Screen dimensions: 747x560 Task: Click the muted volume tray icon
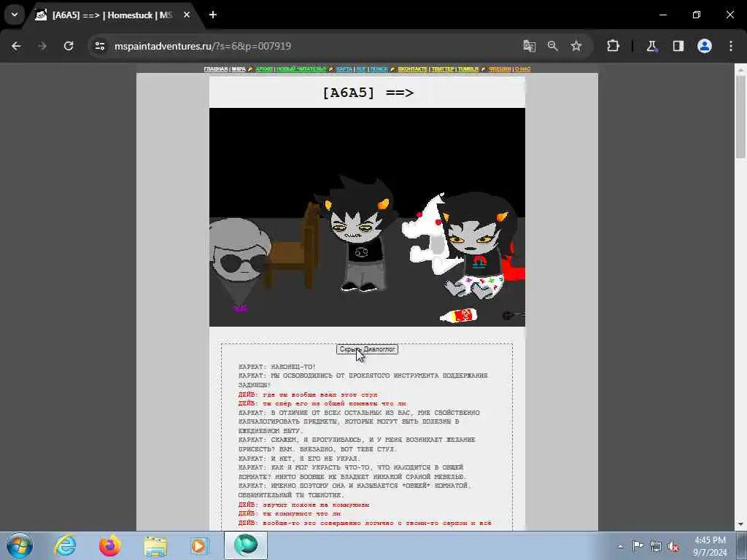[x=673, y=546]
